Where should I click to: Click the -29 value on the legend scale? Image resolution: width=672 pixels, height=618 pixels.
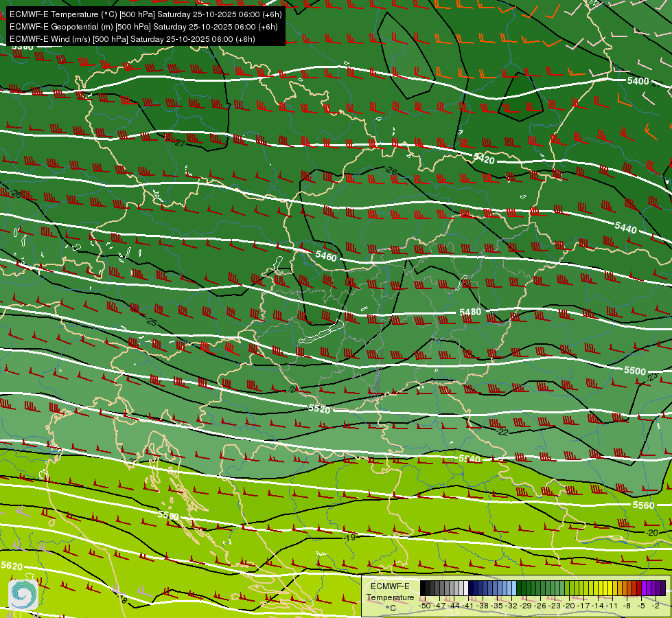coord(526,606)
